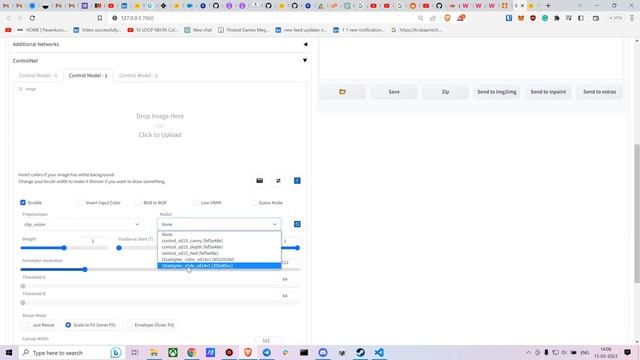Adjust the Weight slider handle
The height and width of the screenshot is (360, 640).
coord(64,248)
